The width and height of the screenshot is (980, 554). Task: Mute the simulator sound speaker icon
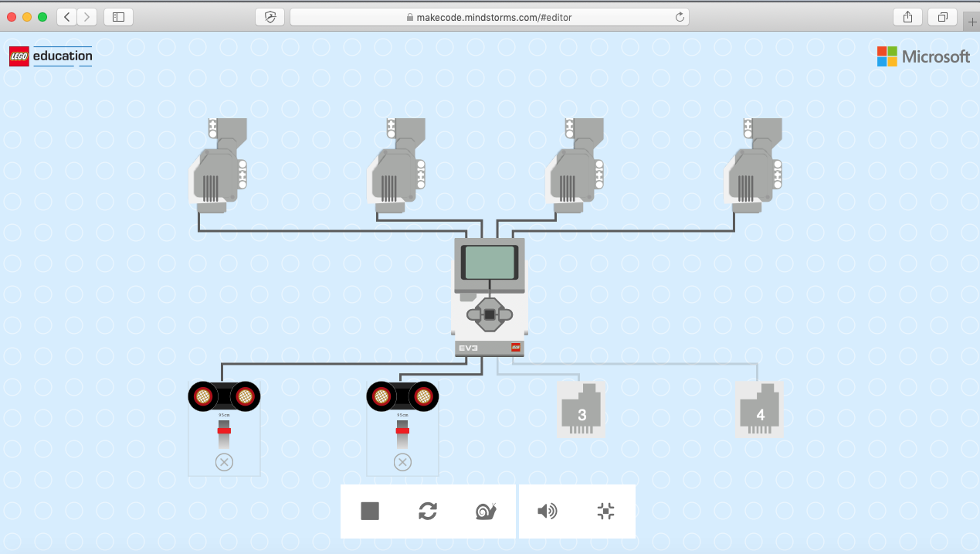point(548,511)
